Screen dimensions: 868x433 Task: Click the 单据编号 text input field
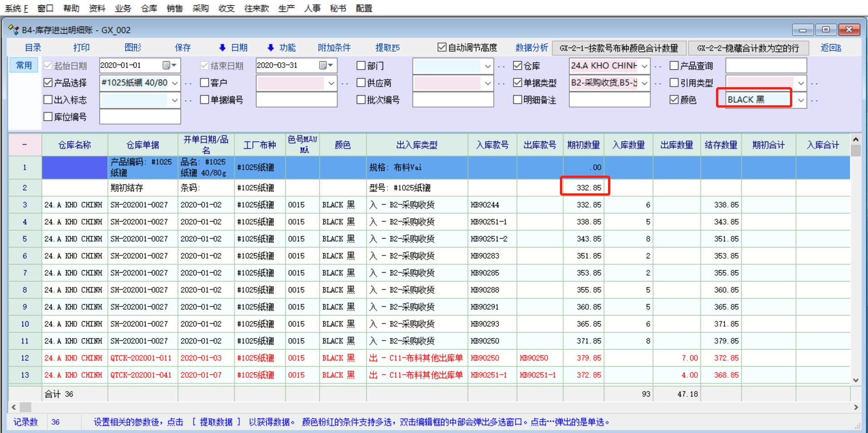(296, 100)
